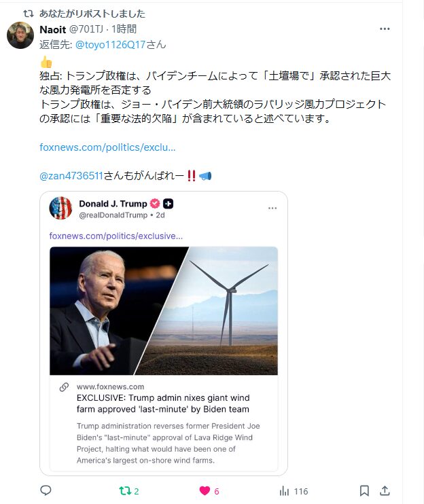The image size is (424, 504).
Task: Click the share upload icon
Action: (385, 491)
